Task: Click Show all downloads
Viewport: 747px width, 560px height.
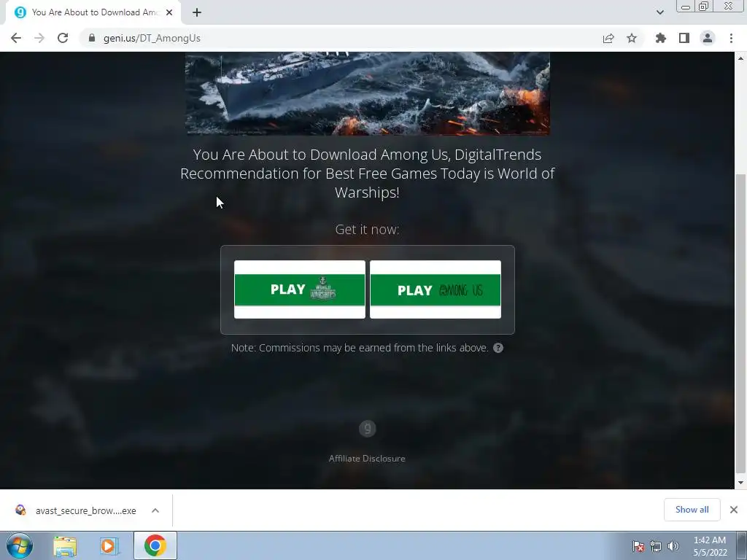Action: pos(692,510)
